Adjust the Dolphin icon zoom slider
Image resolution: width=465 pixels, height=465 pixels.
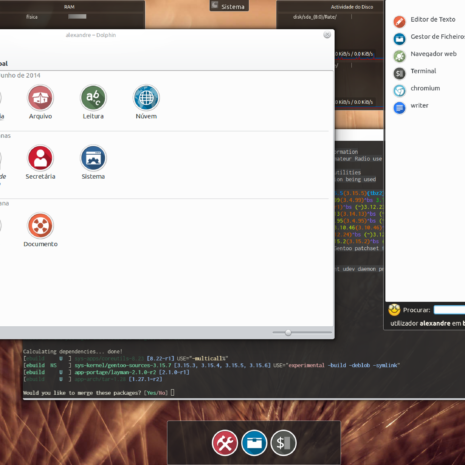tap(288, 332)
